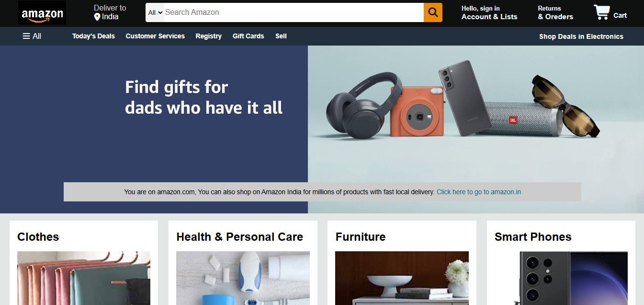Open the Deliver to India selector

(x=110, y=12)
